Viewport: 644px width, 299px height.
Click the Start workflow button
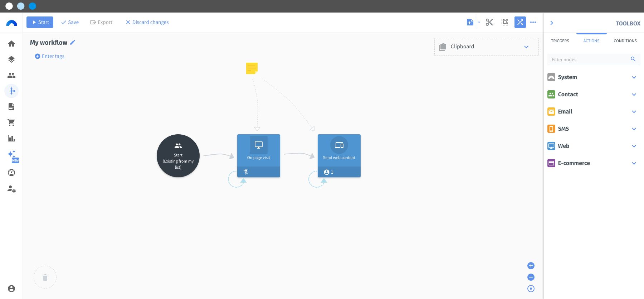(x=40, y=22)
